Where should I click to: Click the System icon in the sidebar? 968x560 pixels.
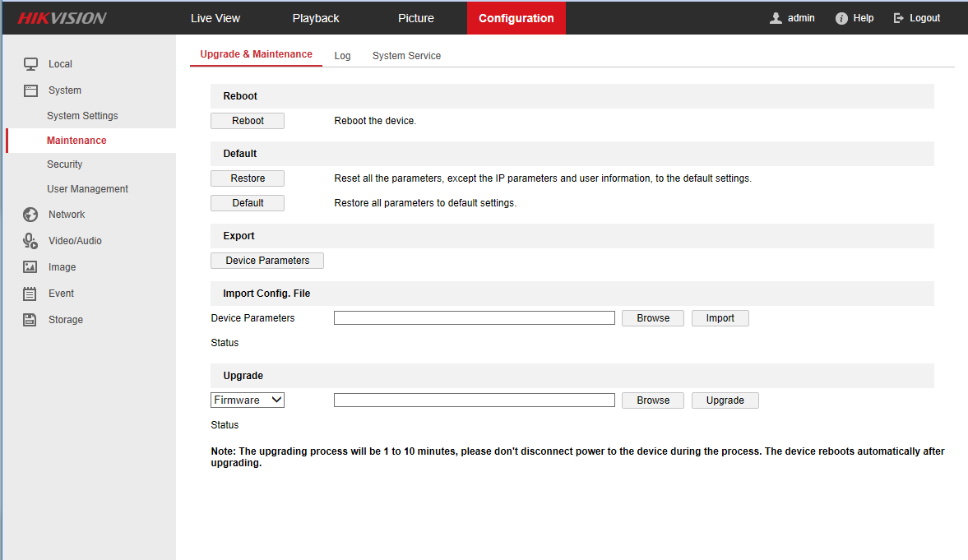pyautogui.click(x=30, y=90)
